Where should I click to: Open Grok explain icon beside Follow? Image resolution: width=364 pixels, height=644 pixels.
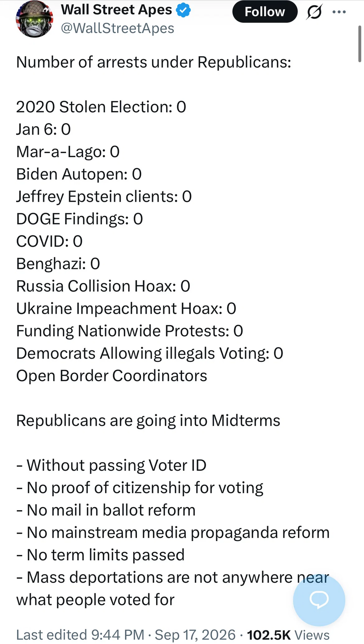pyautogui.click(x=315, y=12)
